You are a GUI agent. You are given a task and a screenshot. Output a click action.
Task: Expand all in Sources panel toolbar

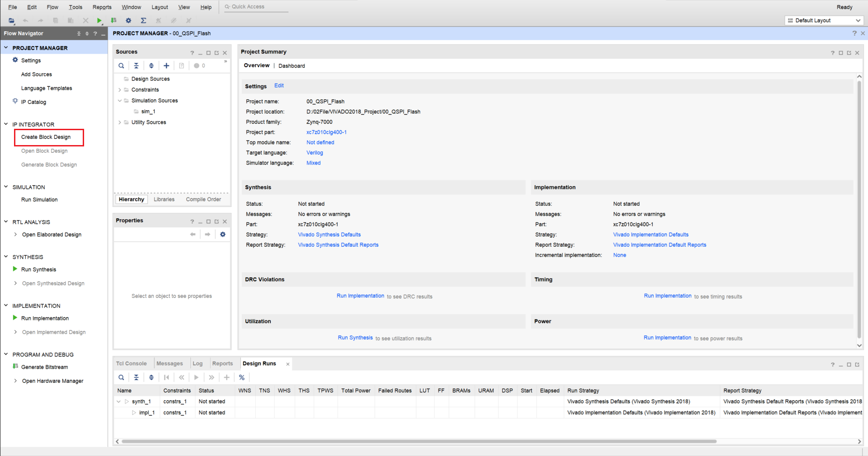click(x=151, y=66)
